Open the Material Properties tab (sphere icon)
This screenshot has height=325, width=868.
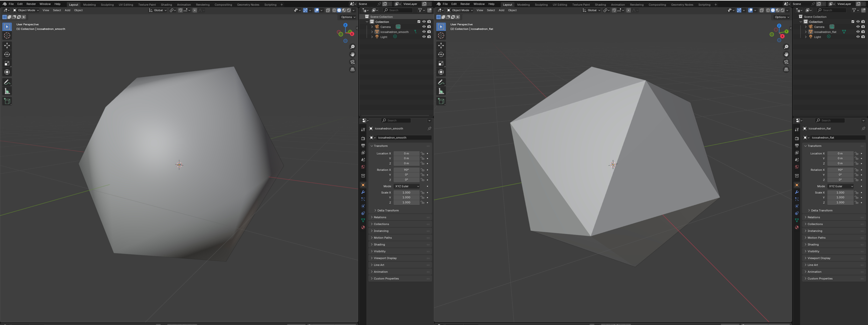point(363,227)
